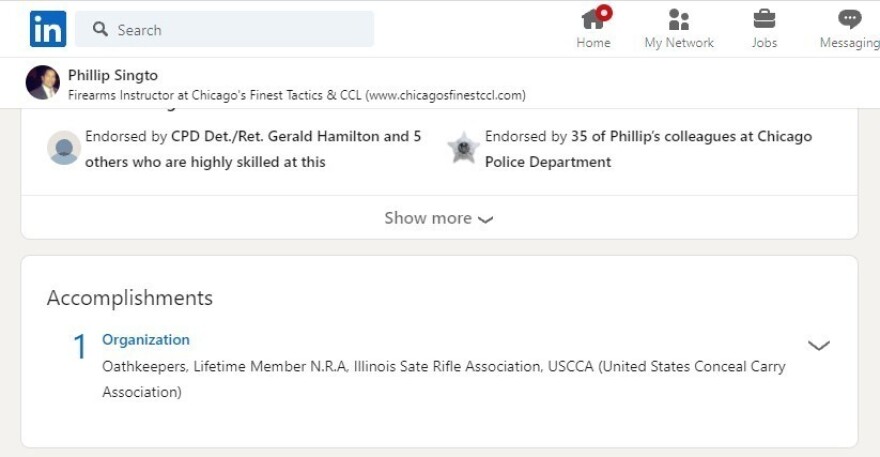Click Phillip Singto's profile photo
This screenshot has height=457, width=880.
coord(43,83)
